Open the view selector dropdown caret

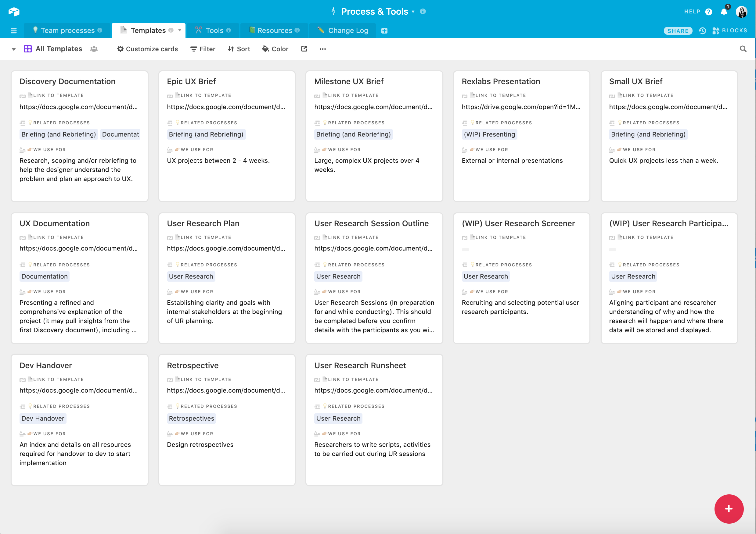tap(13, 49)
